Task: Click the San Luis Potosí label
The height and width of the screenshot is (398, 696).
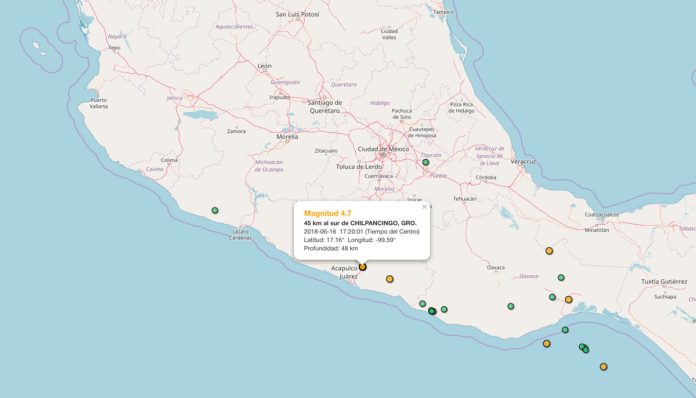Action: pyautogui.click(x=297, y=14)
